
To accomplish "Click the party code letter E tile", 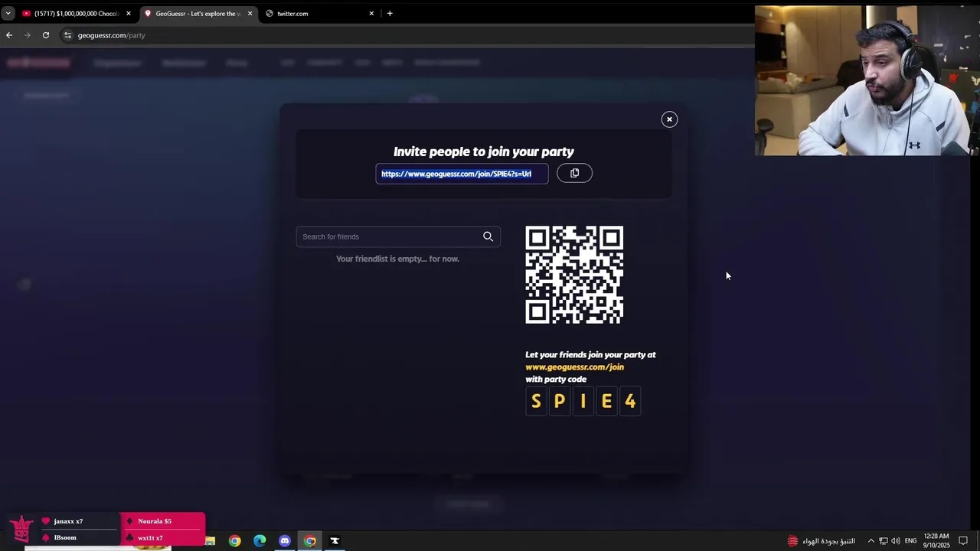I will 606,401.
